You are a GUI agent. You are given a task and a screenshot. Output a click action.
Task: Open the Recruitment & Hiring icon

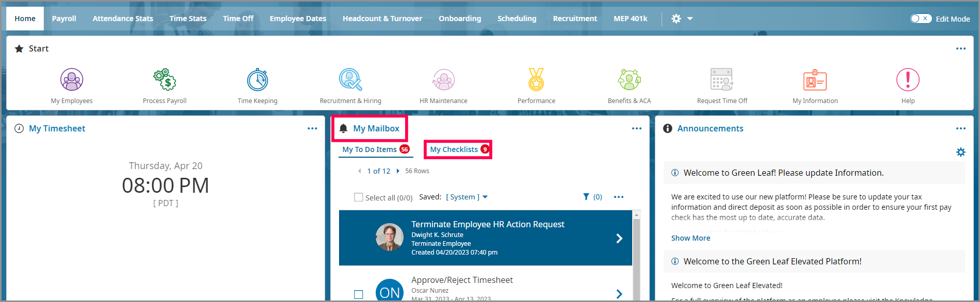(350, 79)
